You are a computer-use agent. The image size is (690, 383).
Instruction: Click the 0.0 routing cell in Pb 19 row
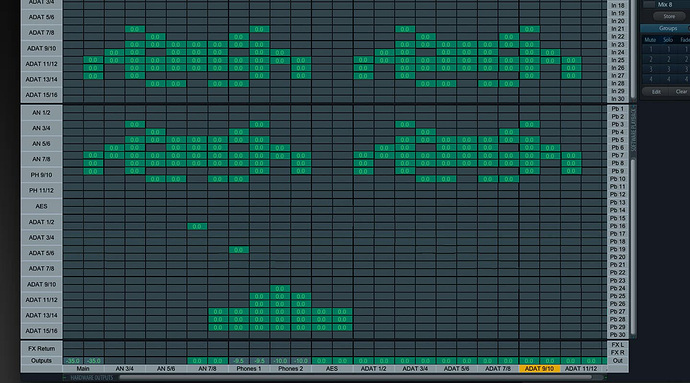(239, 250)
